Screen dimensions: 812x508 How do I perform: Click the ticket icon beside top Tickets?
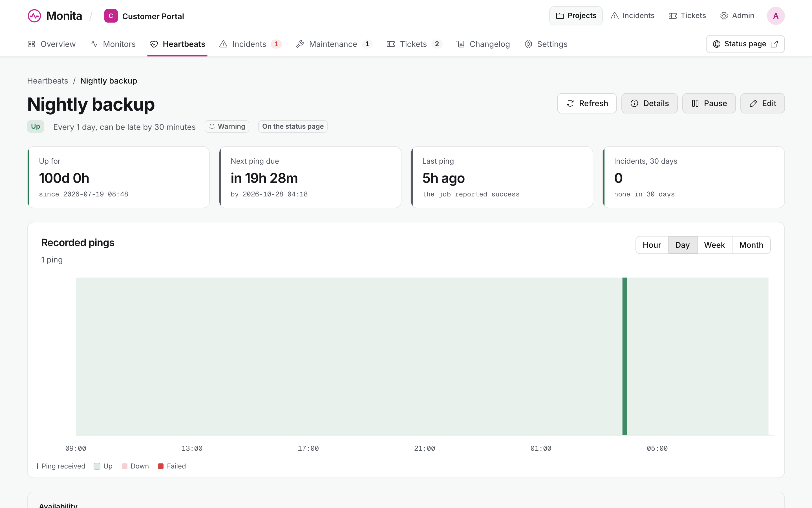point(672,16)
